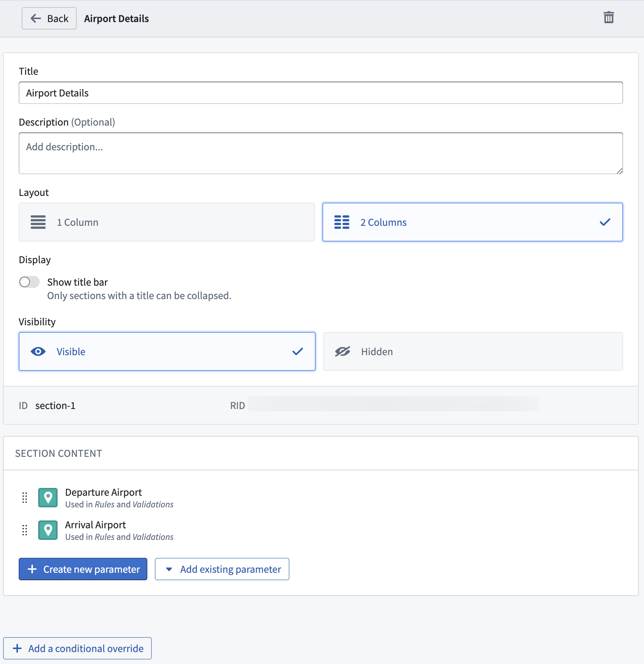Click the Arrival Airport location pin icon
This screenshot has width=644, height=664.
pyautogui.click(x=48, y=530)
